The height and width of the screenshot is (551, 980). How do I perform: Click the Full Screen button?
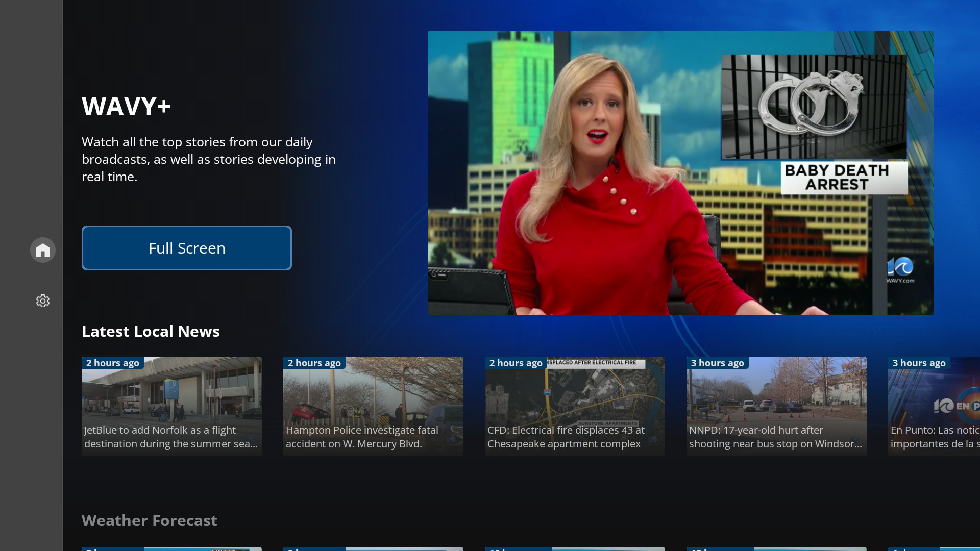[x=187, y=248]
